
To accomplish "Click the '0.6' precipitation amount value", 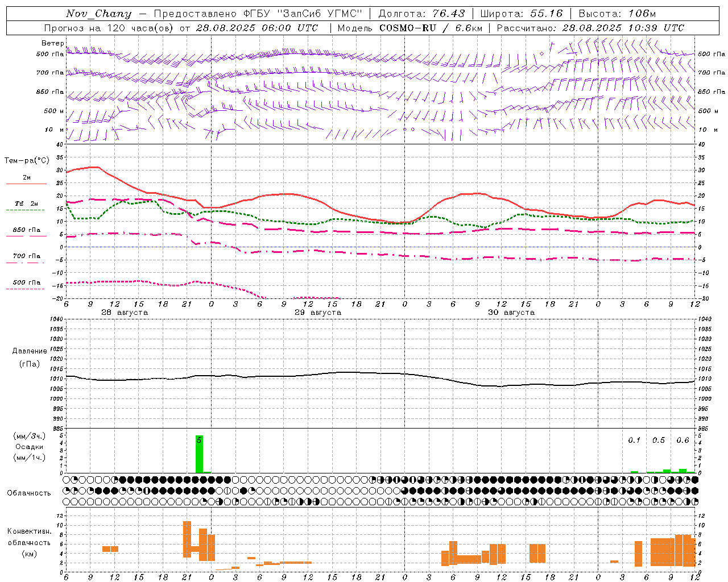I will (x=682, y=440).
